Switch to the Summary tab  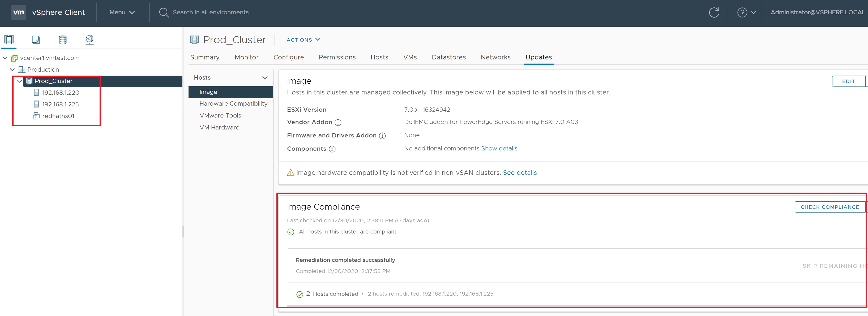205,57
